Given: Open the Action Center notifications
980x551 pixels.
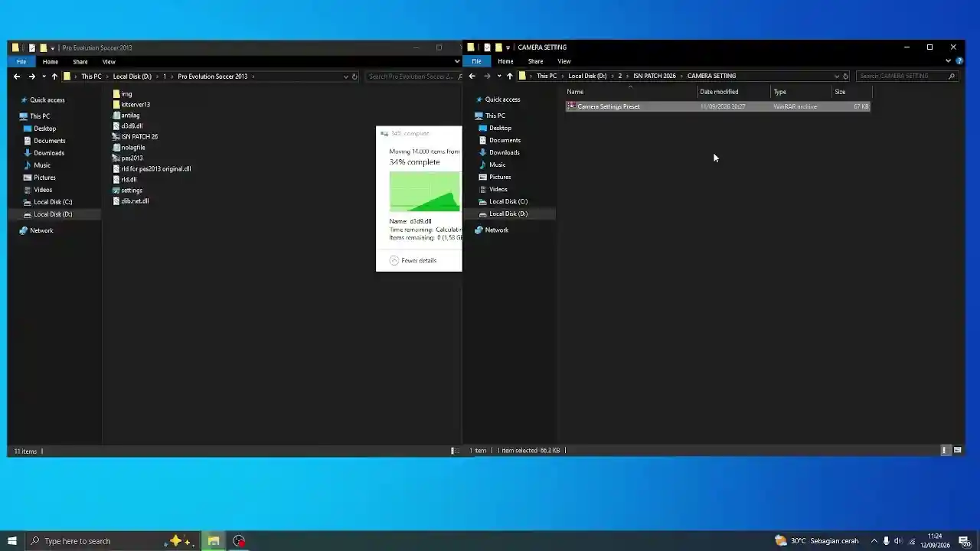Looking at the screenshot, I should 964,541.
